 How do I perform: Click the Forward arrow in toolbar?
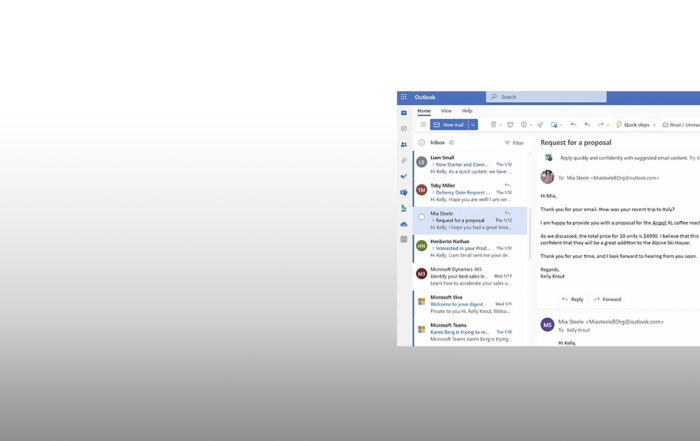click(x=600, y=125)
